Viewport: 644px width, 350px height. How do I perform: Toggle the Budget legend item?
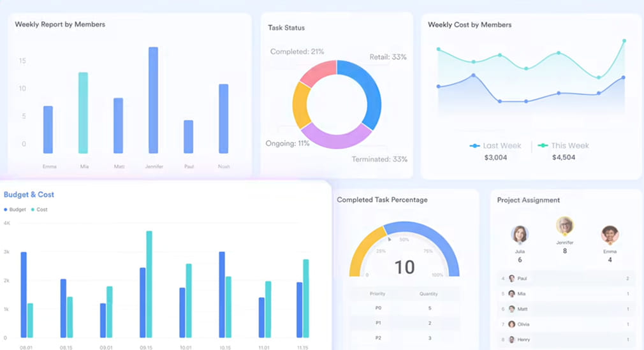[17, 210]
